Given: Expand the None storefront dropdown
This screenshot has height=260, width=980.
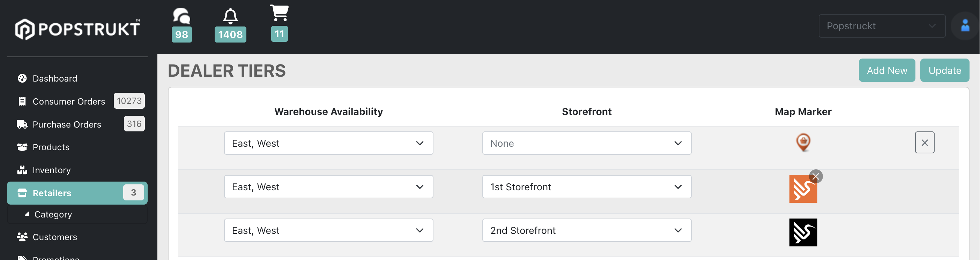Looking at the screenshot, I should pyautogui.click(x=587, y=143).
